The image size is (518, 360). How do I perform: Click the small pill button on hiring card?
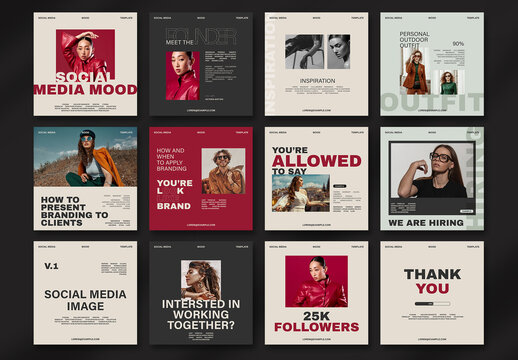pyautogui.click(x=466, y=211)
